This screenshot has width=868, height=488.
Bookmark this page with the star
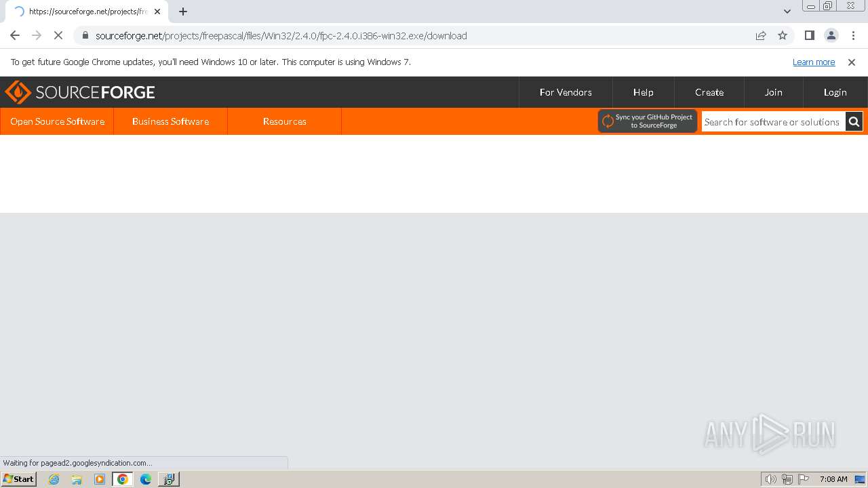coord(783,35)
